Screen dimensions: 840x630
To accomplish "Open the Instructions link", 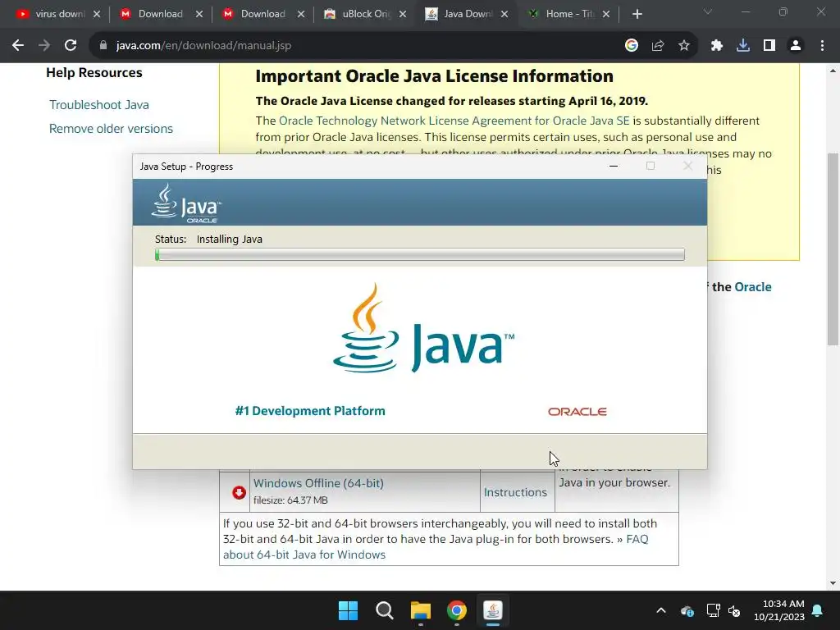I will point(515,492).
